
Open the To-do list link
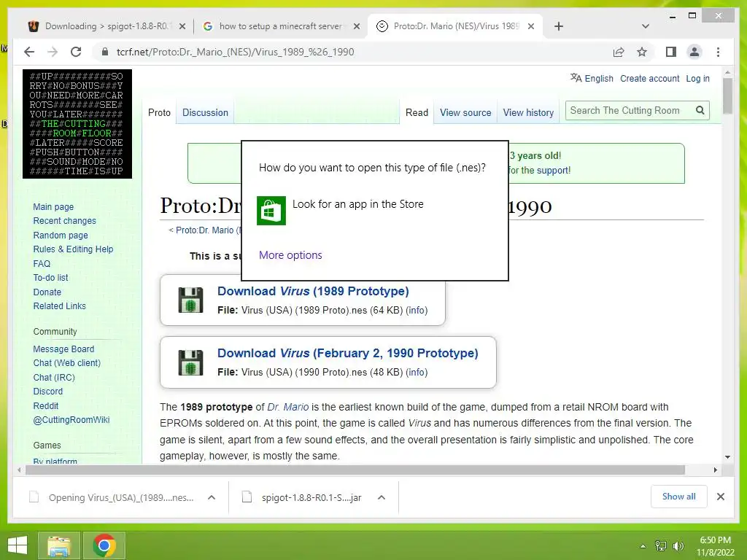[x=50, y=278]
